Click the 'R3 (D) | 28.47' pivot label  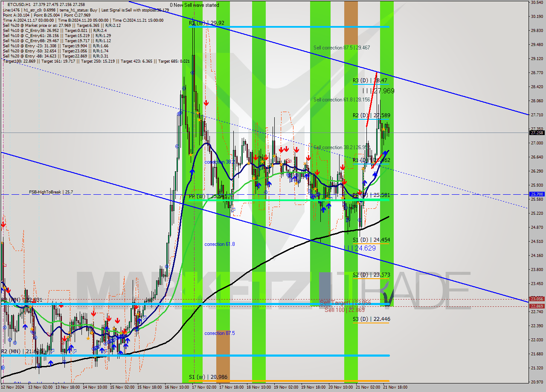point(370,80)
